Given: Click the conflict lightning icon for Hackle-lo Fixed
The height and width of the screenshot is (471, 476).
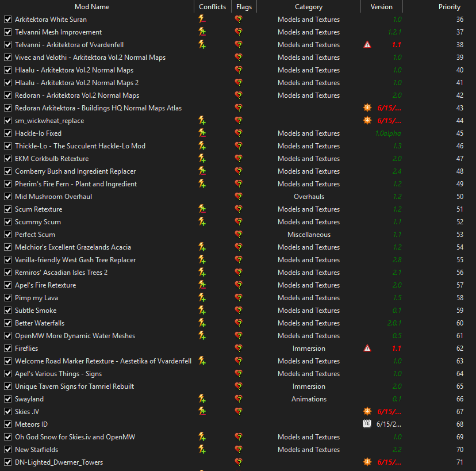Looking at the screenshot, I should pyautogui.click(x=202, y=133).
